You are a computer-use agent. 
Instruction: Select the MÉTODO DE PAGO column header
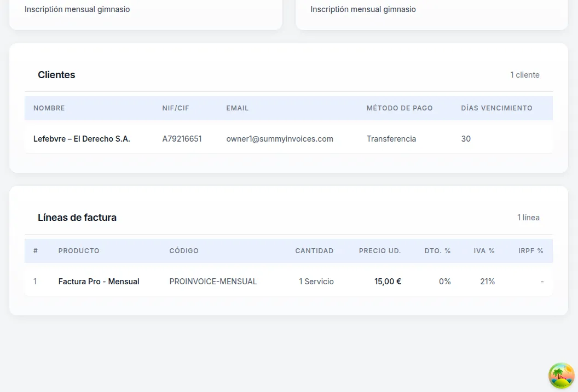tap(400, 108)
